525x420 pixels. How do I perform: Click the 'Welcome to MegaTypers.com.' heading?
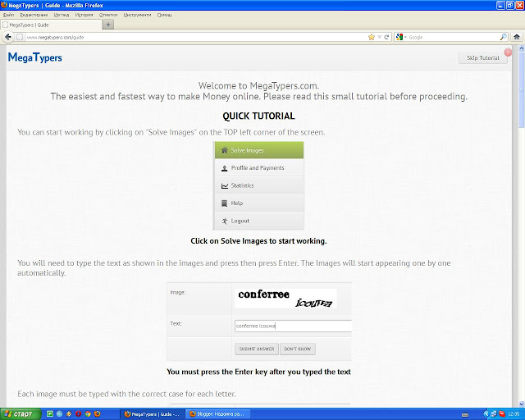coord(258,86)
